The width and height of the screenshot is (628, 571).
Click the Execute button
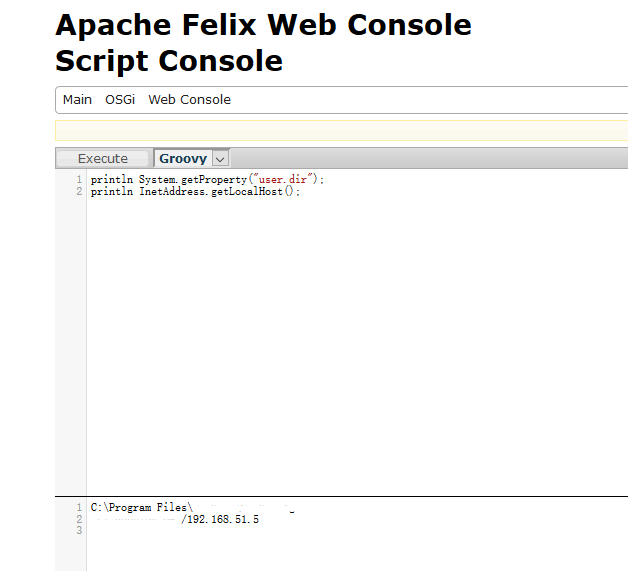pyautogui.click(x=103, y=158)
